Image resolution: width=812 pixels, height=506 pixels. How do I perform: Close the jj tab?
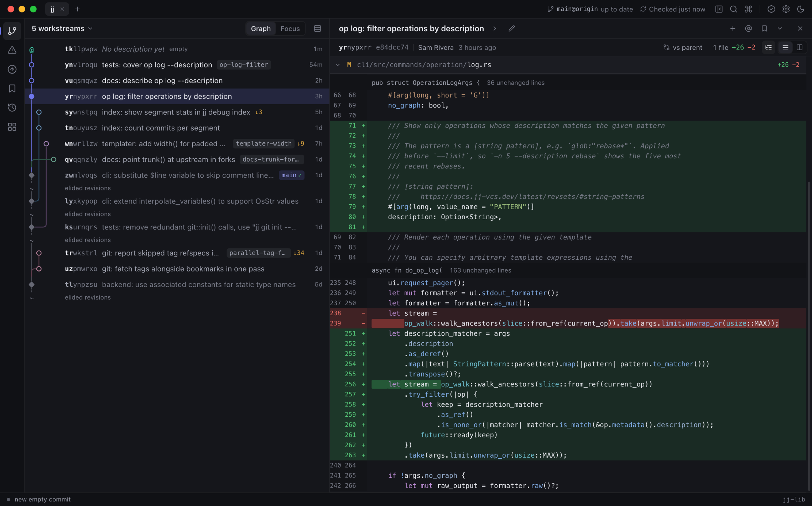click(62, 9)
